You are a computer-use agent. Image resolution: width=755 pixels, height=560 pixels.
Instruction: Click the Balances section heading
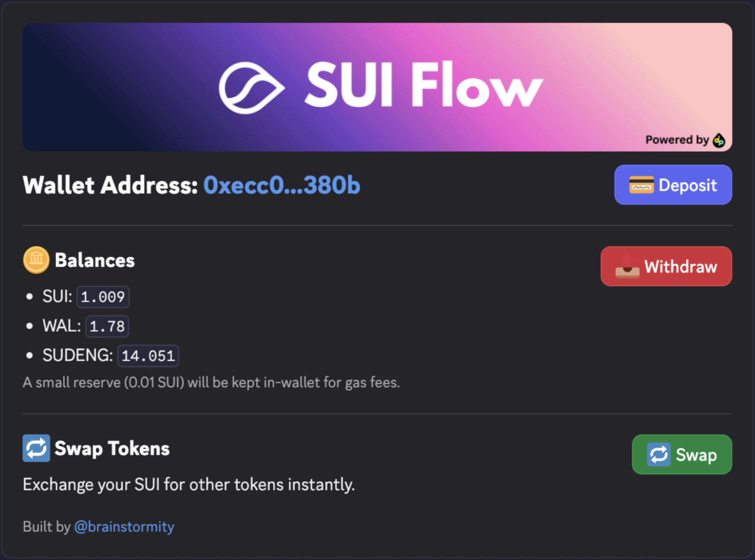95,260
